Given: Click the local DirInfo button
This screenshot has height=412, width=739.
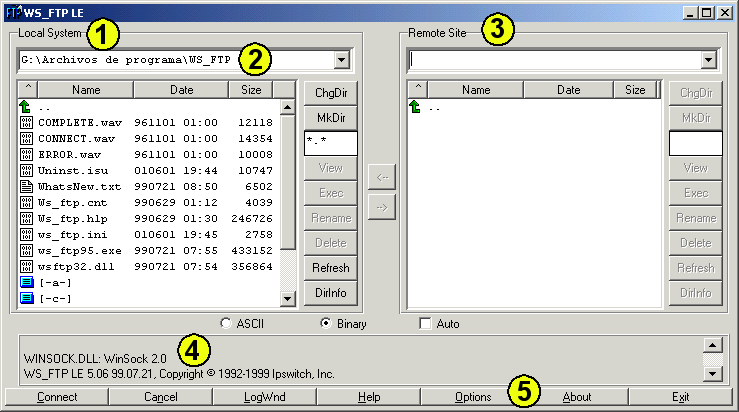Looking at the screenshot, I should click(x=331, y=293).
